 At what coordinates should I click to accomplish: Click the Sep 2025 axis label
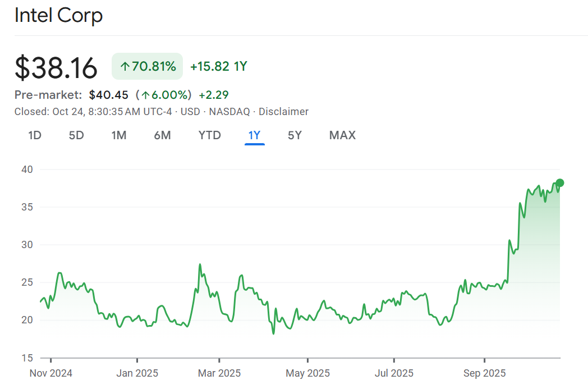pyautogui.click(x=484, y=373)
